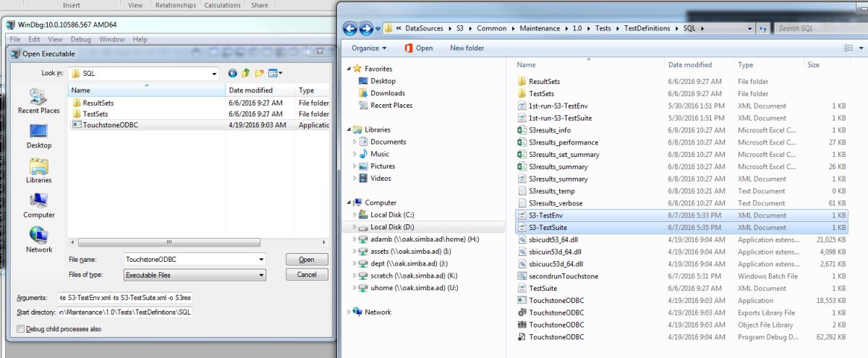This screenshot has height=358, width=868.
Task: Go up one level in Open Executable dialog
Action: pyautogui.click(x=246, y=73)
